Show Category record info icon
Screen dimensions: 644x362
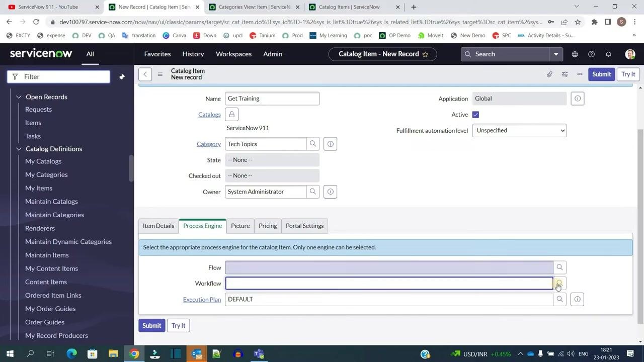coord(331,144)
